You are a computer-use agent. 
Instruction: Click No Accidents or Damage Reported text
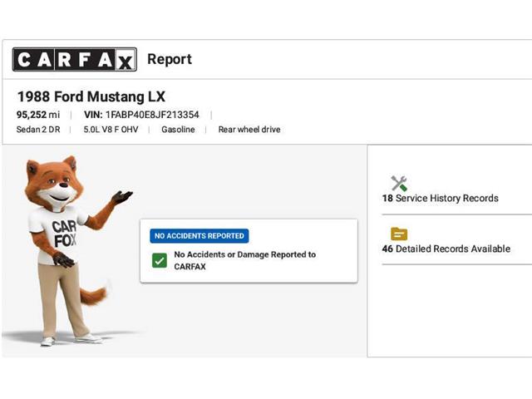pos(244,260)
